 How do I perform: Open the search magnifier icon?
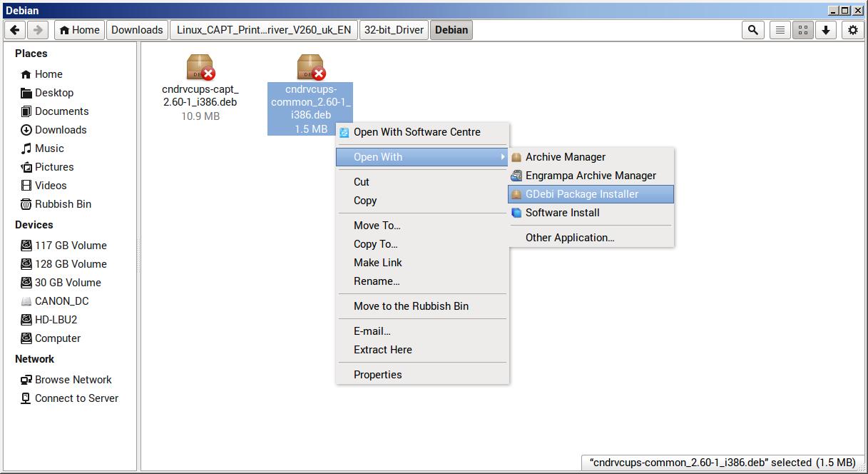tap(752, 30)
